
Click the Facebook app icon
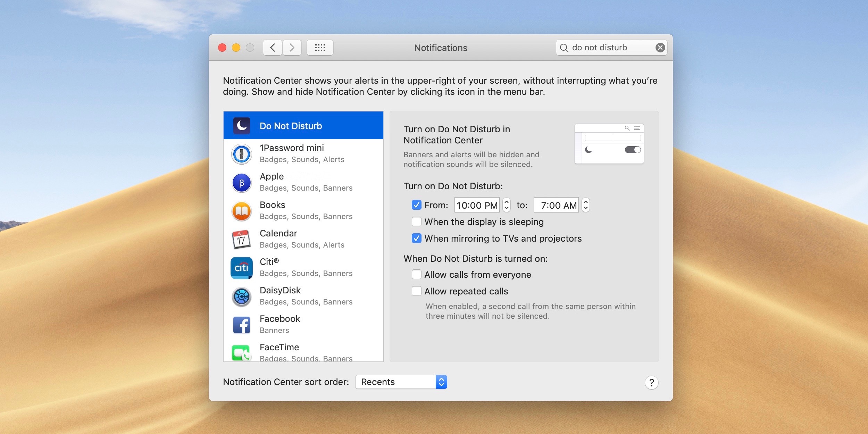(x=242, y=325)
